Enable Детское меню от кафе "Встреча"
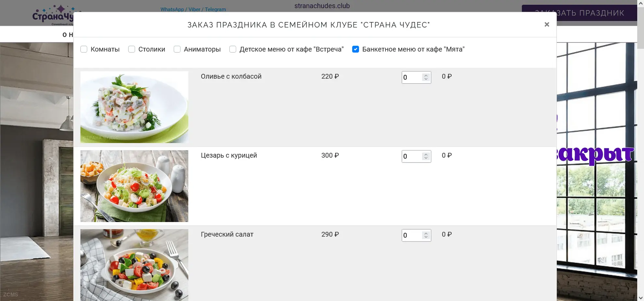Image resolution: width=644 pixels, height=301 pixels. pyautogui.click(x=233, y=49)
